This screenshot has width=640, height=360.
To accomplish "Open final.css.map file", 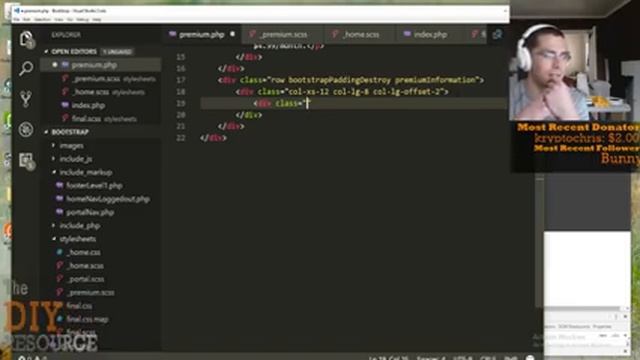I will (87, 319).
